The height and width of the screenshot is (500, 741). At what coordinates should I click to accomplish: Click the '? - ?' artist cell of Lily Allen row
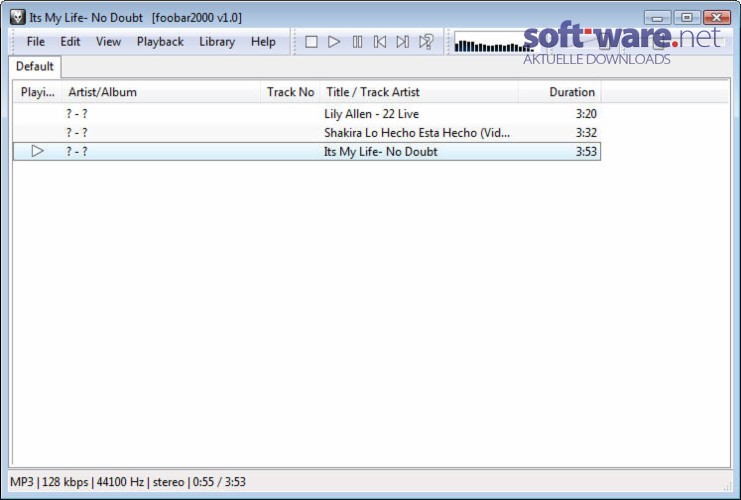(77, 114)
